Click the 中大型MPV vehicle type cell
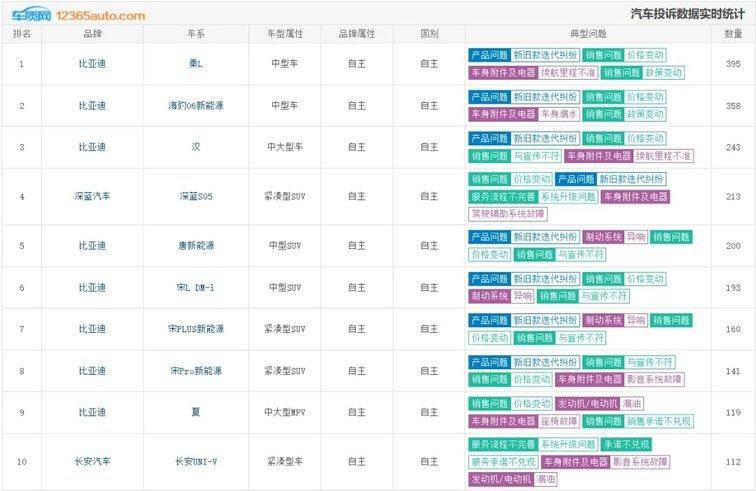Image resolution: width=756 pixels, height=491 pixels. tap(285, 412)
